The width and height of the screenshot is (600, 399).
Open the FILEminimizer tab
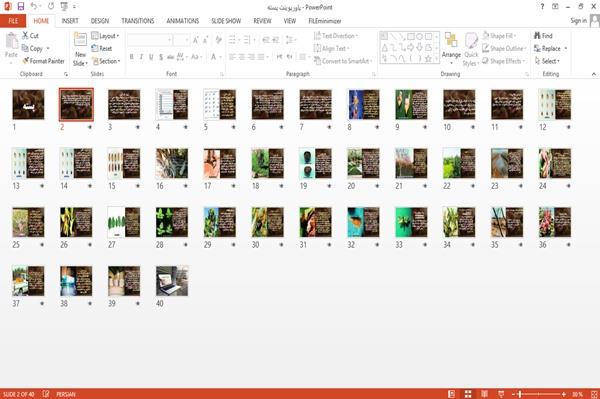click(324, 21)
